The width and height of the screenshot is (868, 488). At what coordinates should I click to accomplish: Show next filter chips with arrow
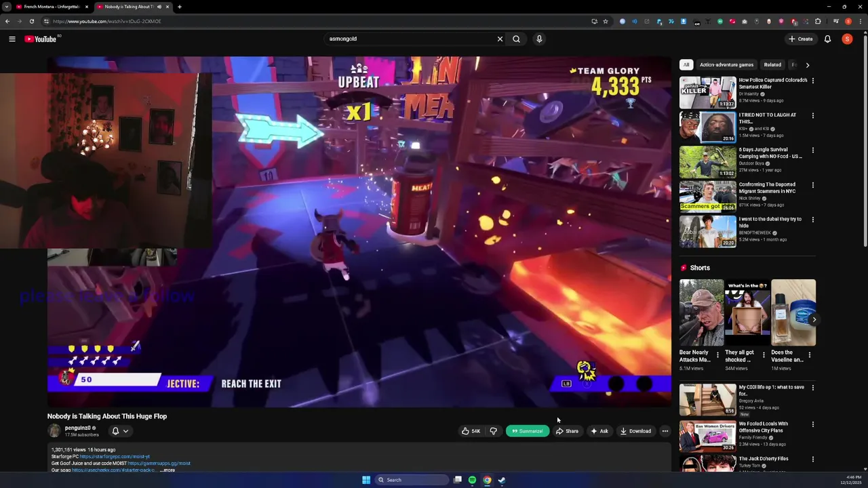pos(807,65)
